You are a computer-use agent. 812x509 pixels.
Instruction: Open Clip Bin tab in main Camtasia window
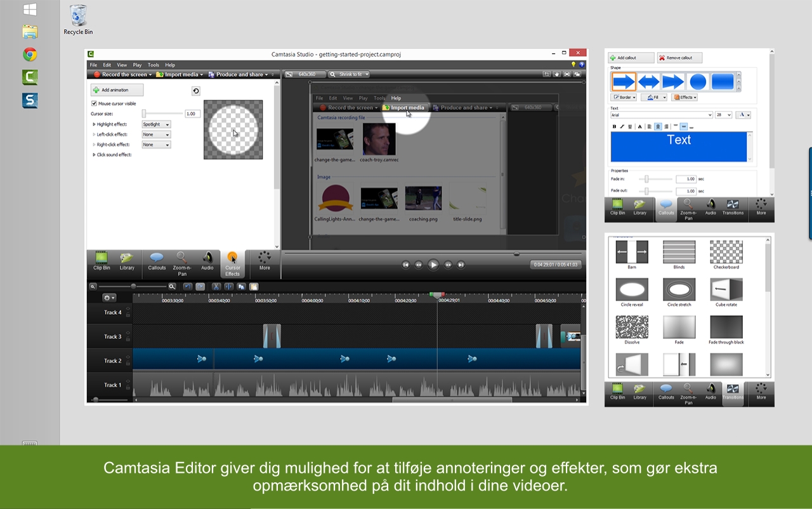(101, 262)
